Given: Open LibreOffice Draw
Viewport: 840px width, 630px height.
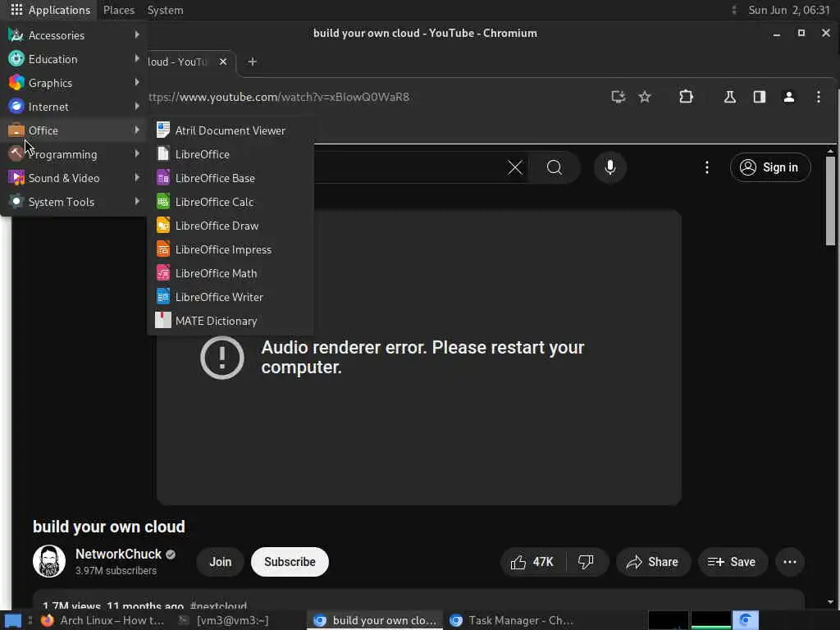Looking at the screenshot, I should click(230, 226).
